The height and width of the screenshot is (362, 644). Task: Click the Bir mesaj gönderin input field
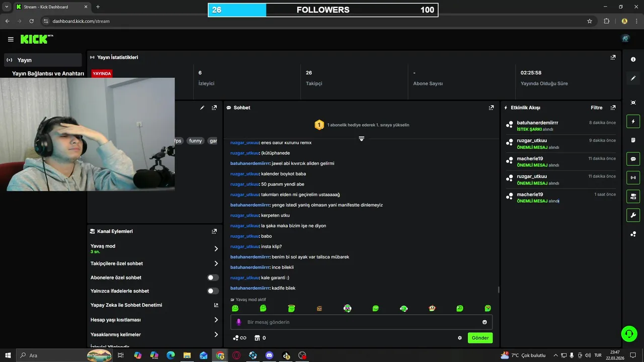[x=361, y=322]
